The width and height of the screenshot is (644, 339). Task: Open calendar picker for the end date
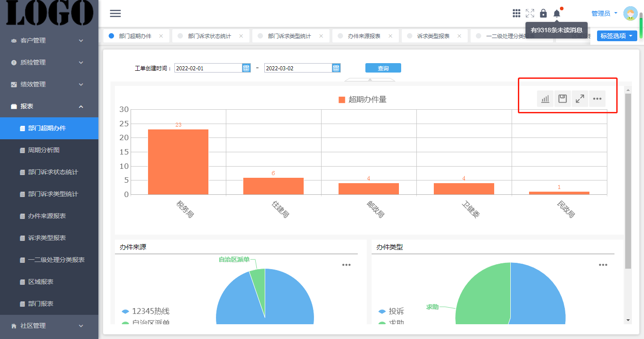pos(336,68)
